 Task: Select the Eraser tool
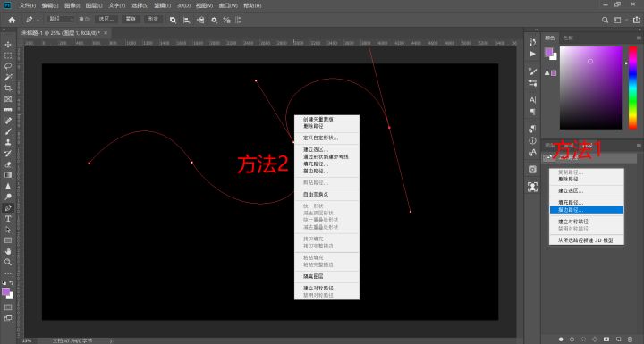(8, 164)
